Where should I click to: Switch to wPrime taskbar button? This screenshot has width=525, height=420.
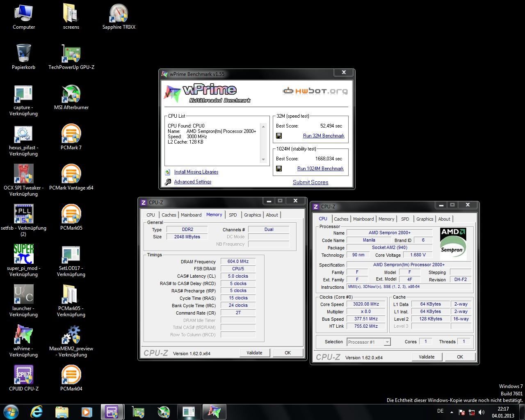tap(214, 411)
